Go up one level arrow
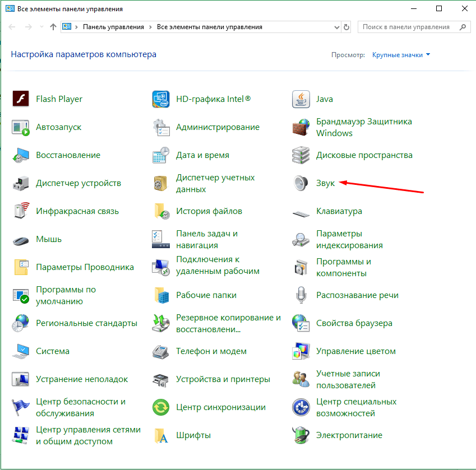The height and width of the screenshot is (470, 476). [x=53, y=27]
